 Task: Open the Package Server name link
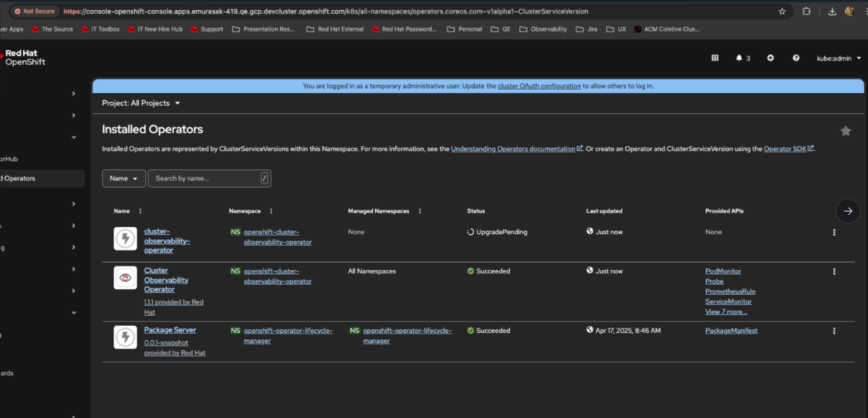(x=170, y=330)
